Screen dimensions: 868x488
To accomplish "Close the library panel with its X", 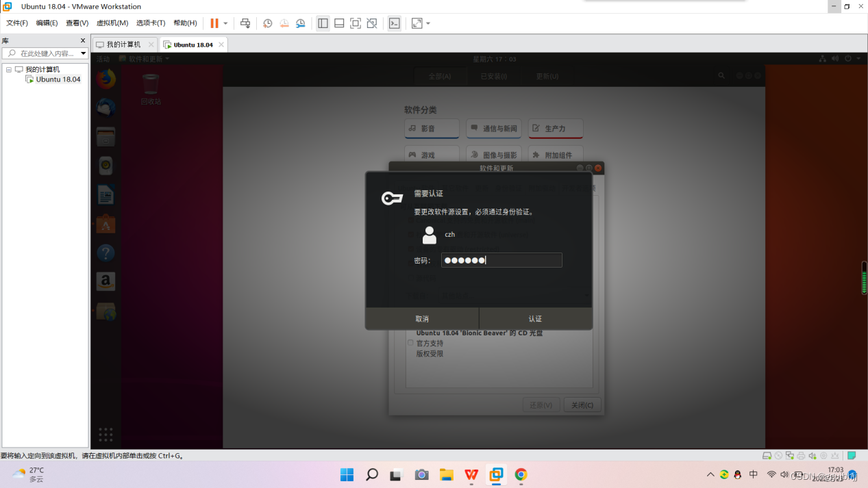I will [x=84, y=41].
